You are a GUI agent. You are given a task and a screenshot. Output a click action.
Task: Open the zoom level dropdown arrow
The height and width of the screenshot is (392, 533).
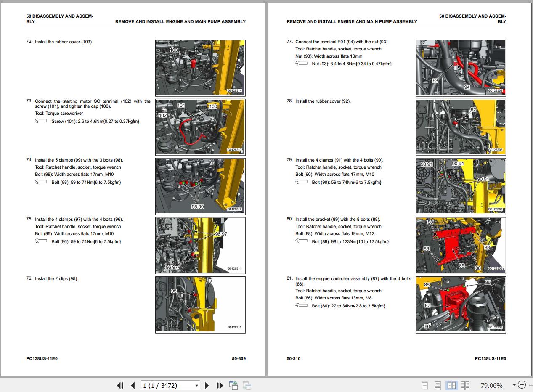(x=514, y=385)
